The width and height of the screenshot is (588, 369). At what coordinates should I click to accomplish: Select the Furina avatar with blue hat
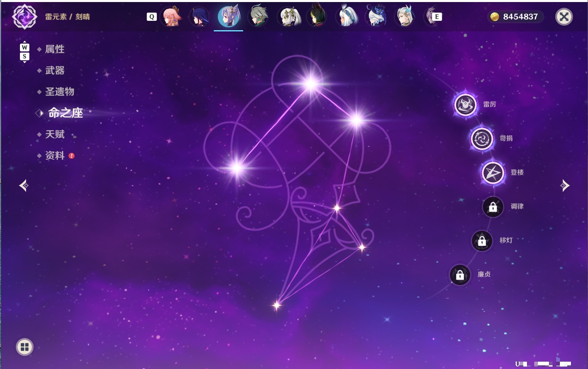coord(375,17)
